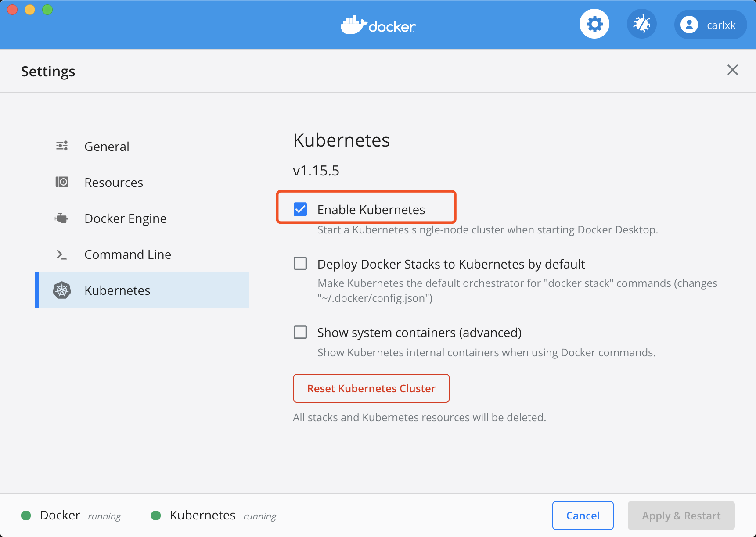This screenshot has height=537, width=756.
Task: Click the bug troubleshoot icon
Action: [641, 24]
